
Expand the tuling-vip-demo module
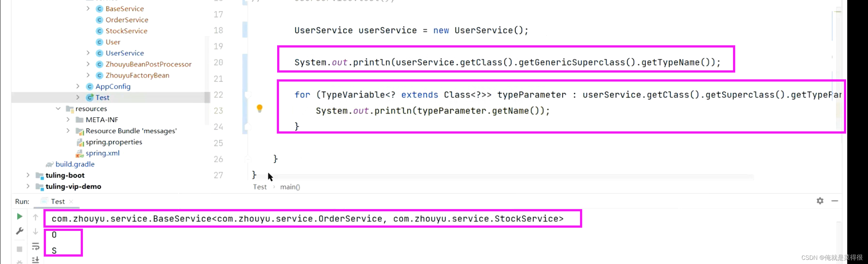click(28, 186)
